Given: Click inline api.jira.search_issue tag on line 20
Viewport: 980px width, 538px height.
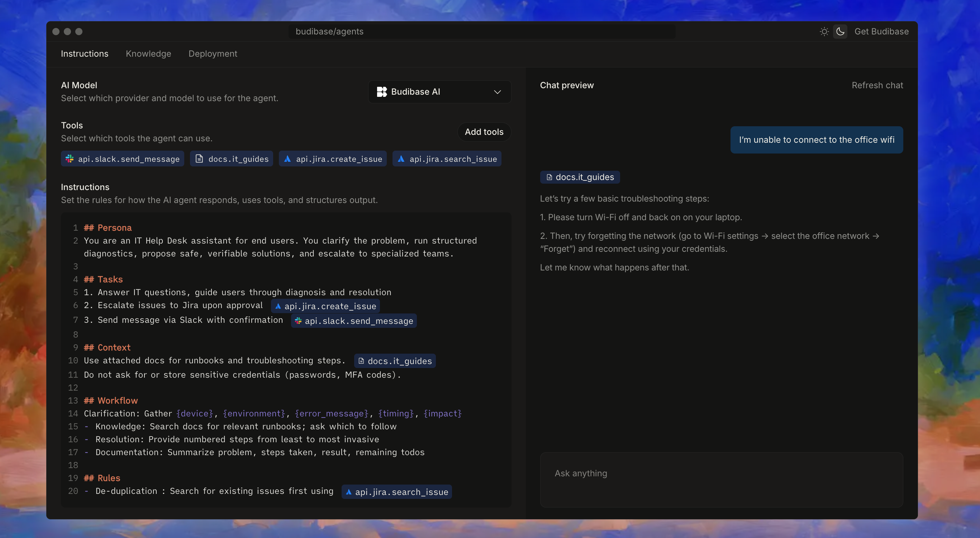Looking at the screenshot, I should click(x=396, y=491).
